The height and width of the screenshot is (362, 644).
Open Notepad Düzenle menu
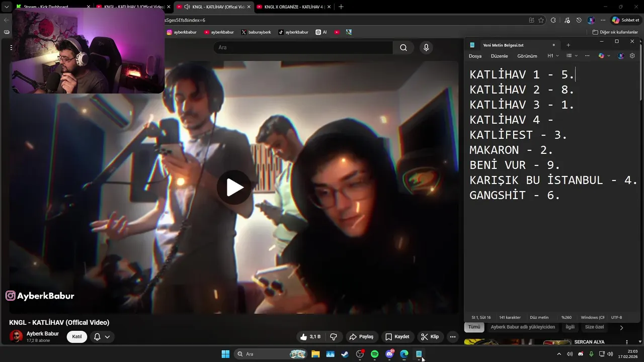point(499,56)
